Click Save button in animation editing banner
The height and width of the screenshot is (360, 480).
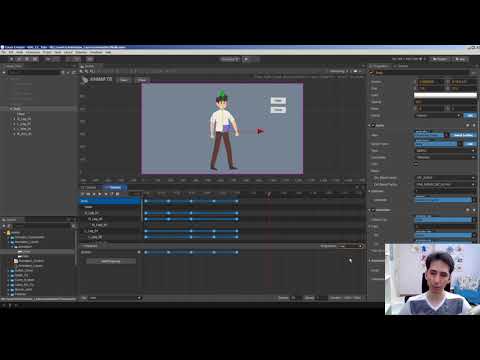point(124,80)
